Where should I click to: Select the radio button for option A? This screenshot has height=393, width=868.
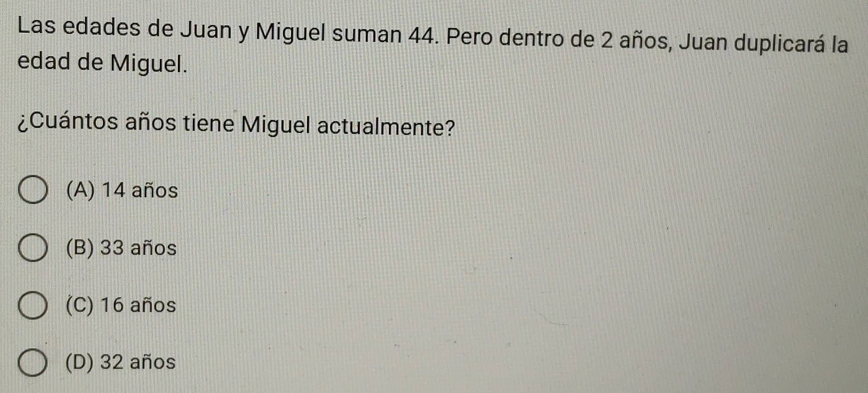point(33,192)
